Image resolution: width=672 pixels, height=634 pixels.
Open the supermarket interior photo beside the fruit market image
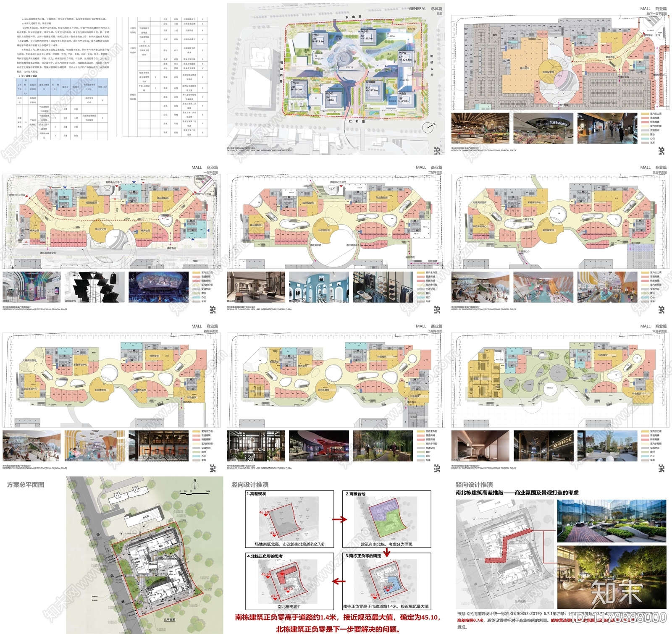(480, 128)
